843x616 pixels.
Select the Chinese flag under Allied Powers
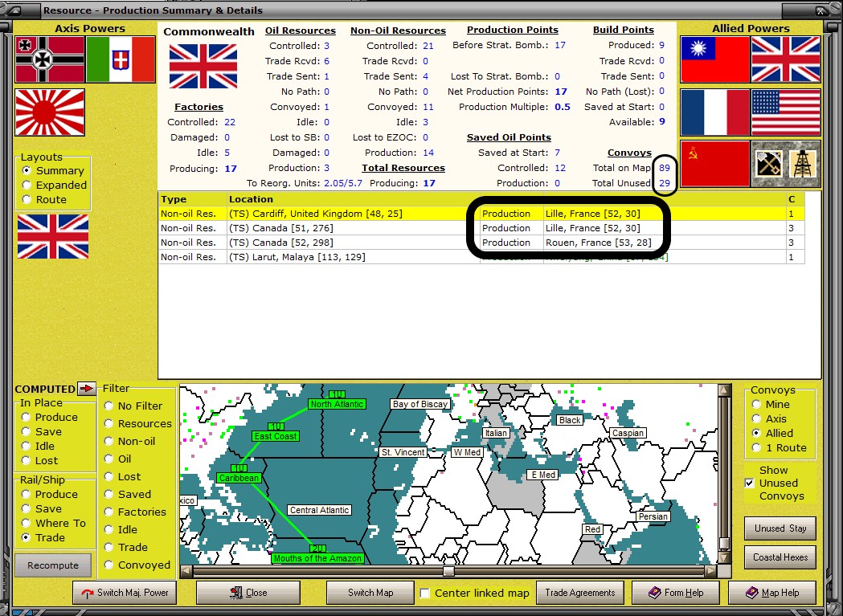[715, 59]
